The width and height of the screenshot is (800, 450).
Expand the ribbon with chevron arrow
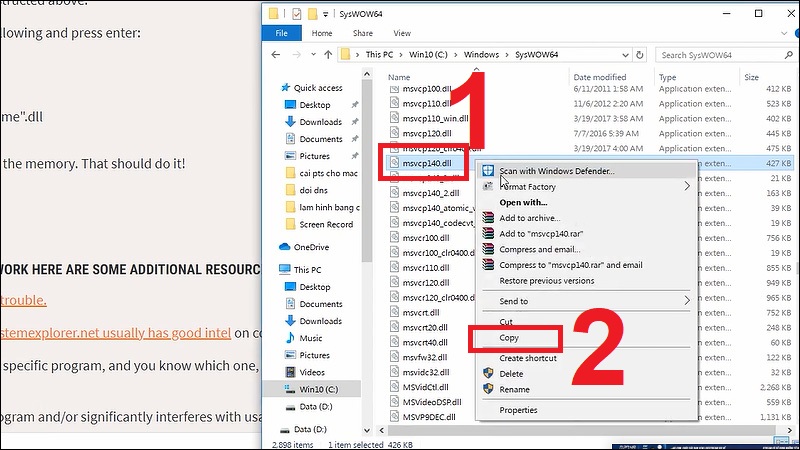pos(784,33)
